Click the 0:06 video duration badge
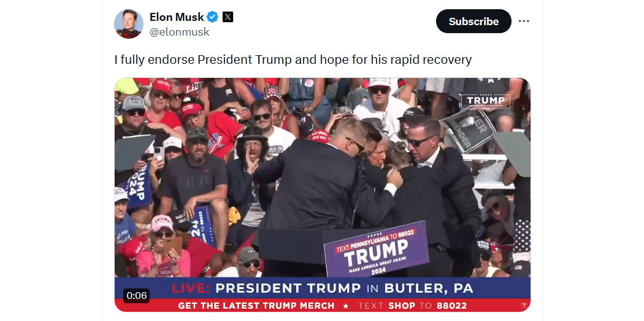Screen dimensions: 644x321 point(136,295)
